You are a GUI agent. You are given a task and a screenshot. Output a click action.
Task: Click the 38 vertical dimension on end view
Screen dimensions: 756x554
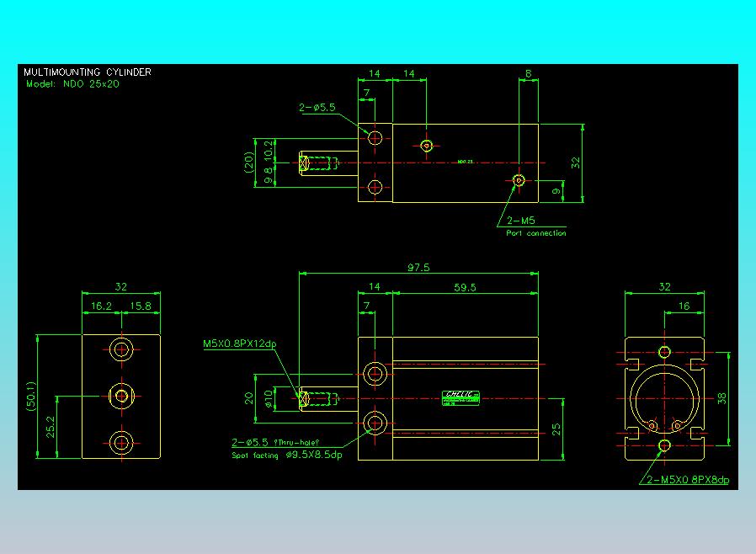tap(721, 399)
